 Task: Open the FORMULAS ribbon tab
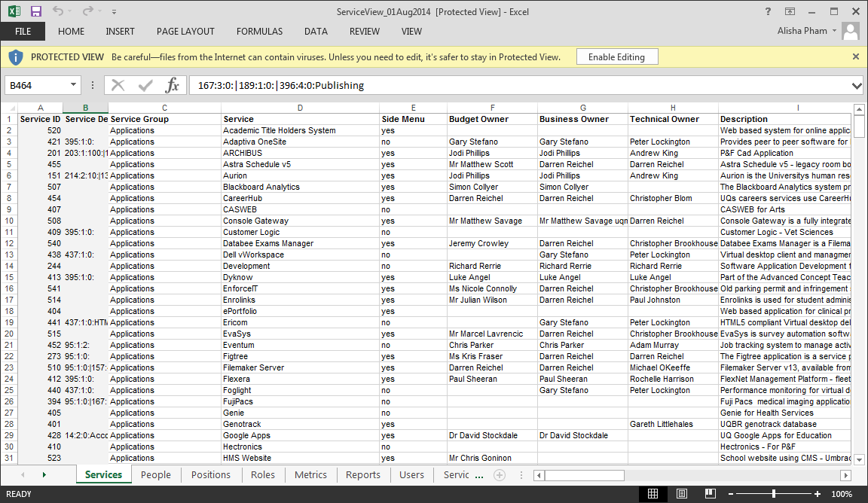260,32
